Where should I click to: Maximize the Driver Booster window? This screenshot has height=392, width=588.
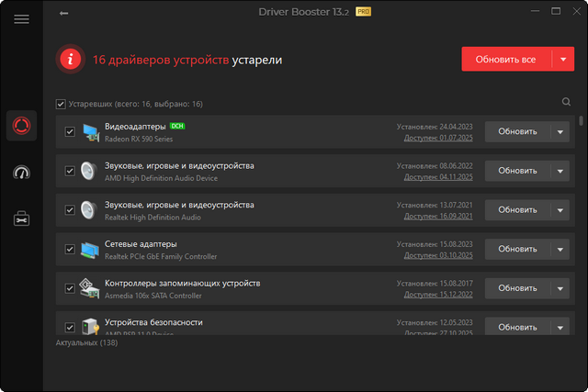[x=556, y=11]
